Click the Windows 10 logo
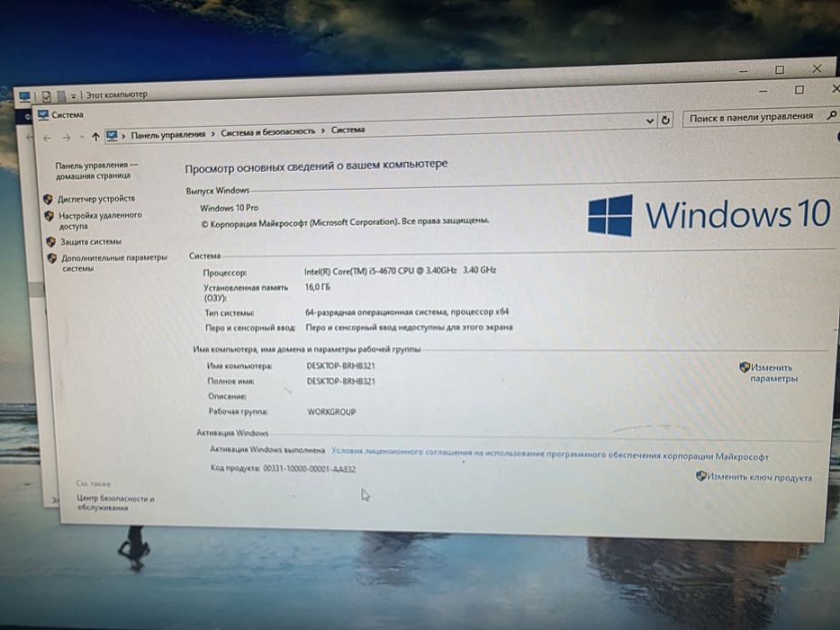 pos(709,215)
